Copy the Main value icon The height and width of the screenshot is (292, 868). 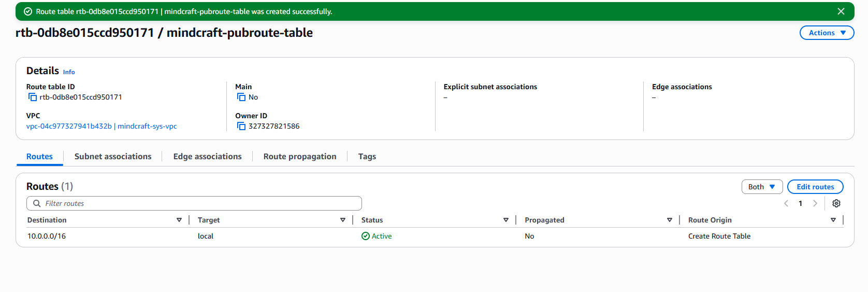pos(241,98)
